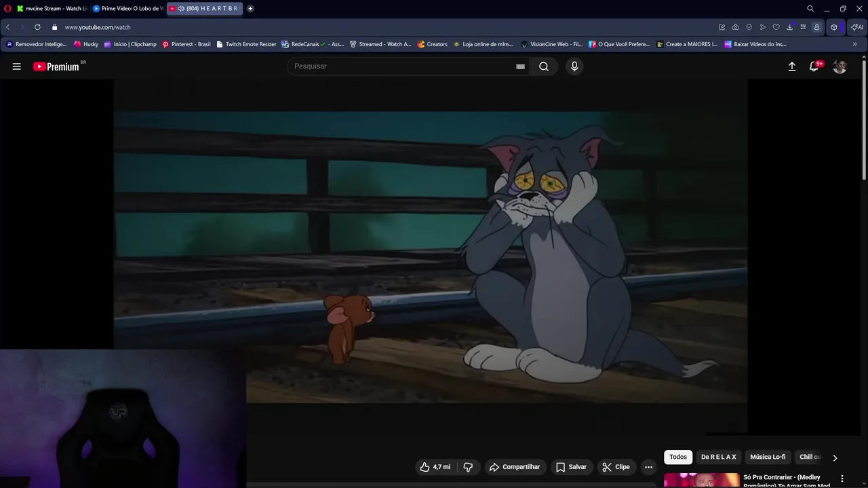The width and height of the screenshot is (868, 488).
Task: Open Streamed - Watch bookmark
Action: 380,44
